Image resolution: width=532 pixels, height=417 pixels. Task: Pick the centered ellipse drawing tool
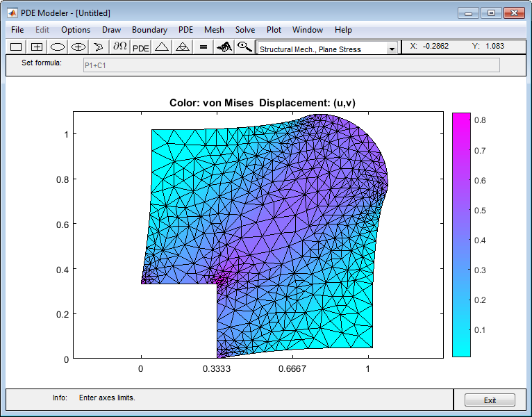pos(78,47)
